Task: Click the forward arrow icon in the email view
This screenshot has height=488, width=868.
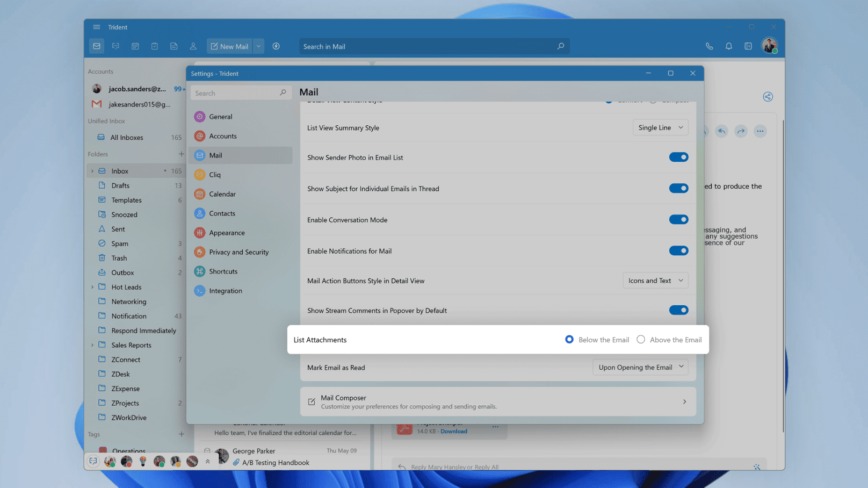Action: (x=741, y=131)
